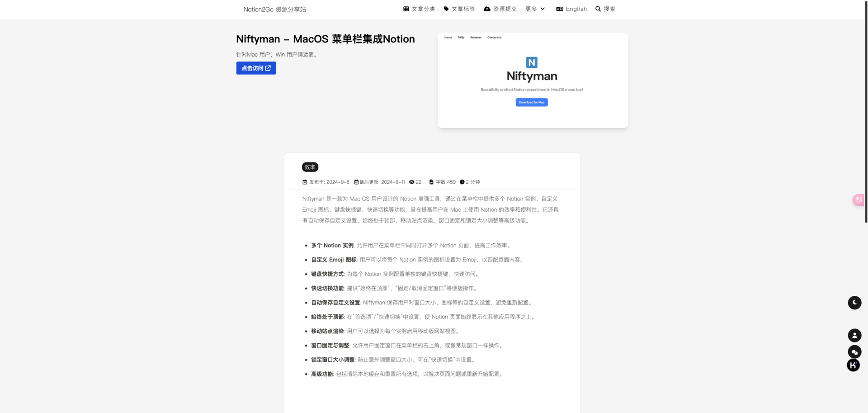Click the page vertical scrollbar
Viewport: 868px width, 413px height.
pyautogui.click(x=866, y=113)
